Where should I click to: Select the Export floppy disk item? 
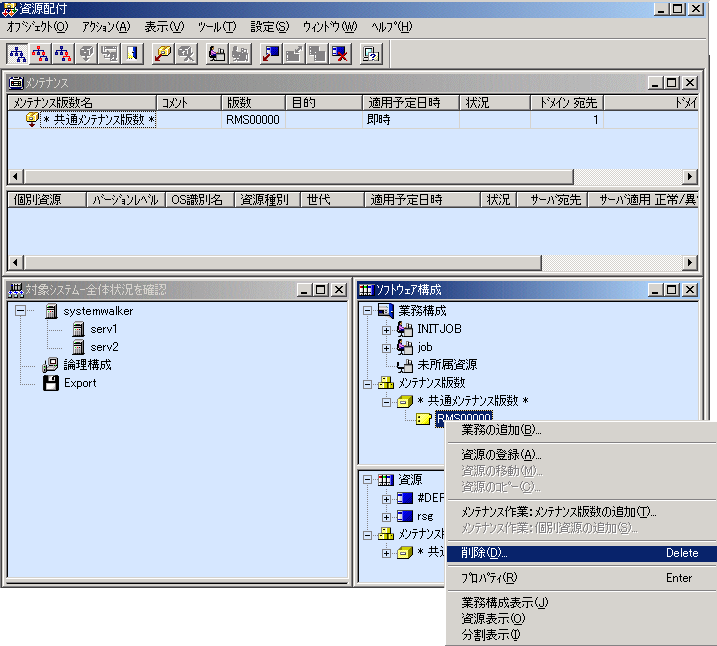(x=80, y=383)
